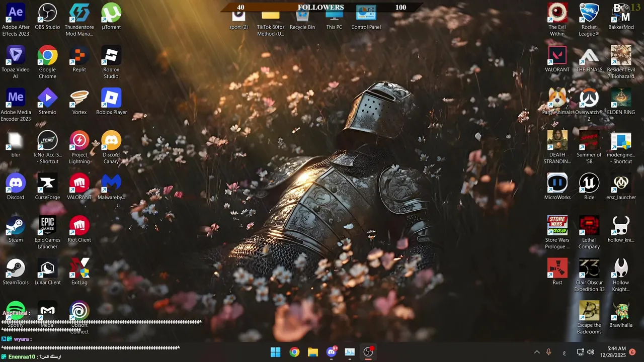Launch Clair Obscur Expedition 33
644x362 pixels.
click(589, 276)
